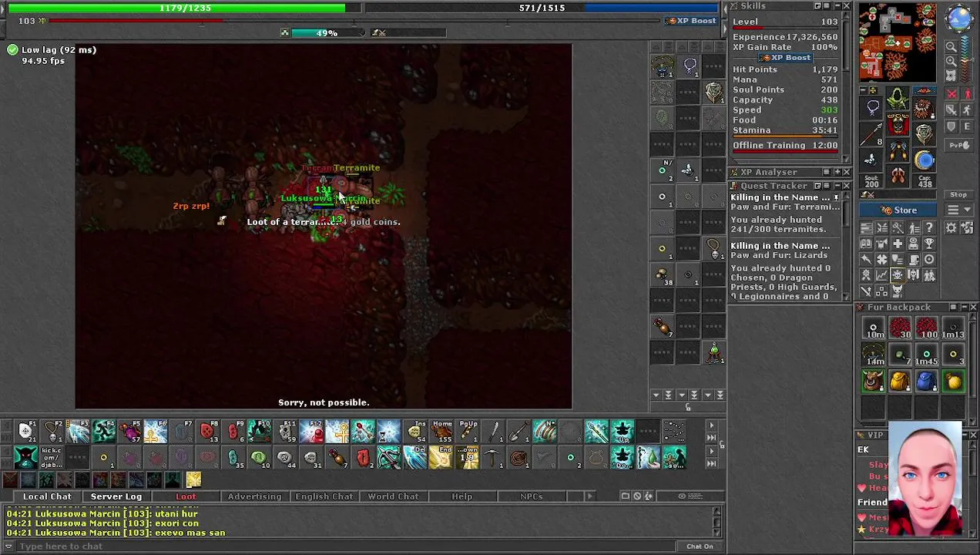
Task: Click the green potion side bar slot
Action: [x=714, y=354]
